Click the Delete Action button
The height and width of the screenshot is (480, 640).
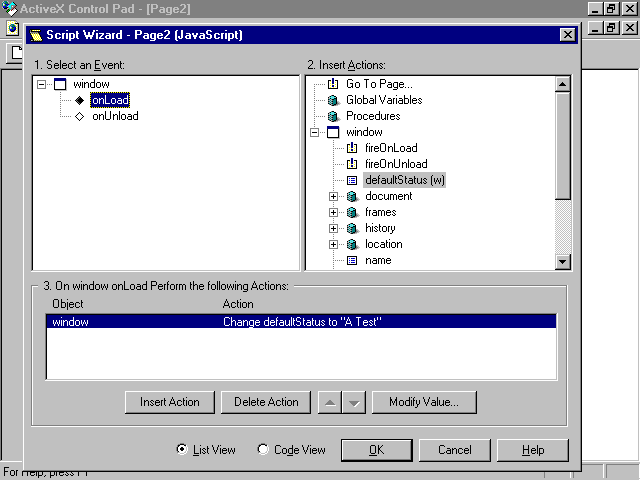click(x=266, y=402)
